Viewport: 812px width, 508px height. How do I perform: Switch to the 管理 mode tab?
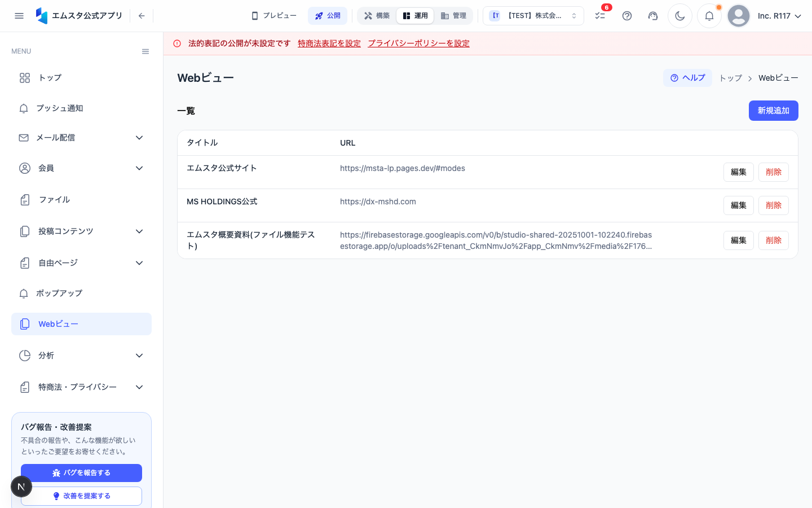click(453, 16)
